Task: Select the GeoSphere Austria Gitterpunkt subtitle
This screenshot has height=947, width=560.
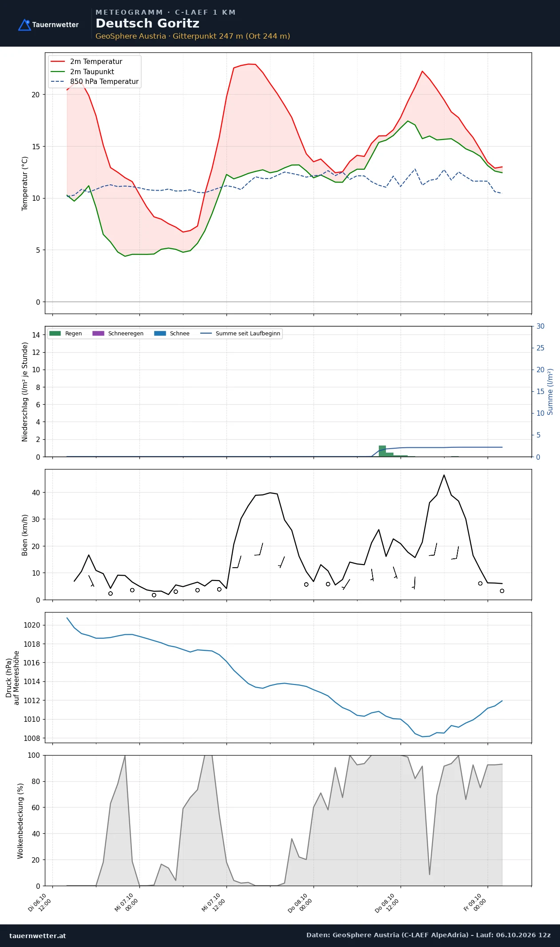Action: 193,36
